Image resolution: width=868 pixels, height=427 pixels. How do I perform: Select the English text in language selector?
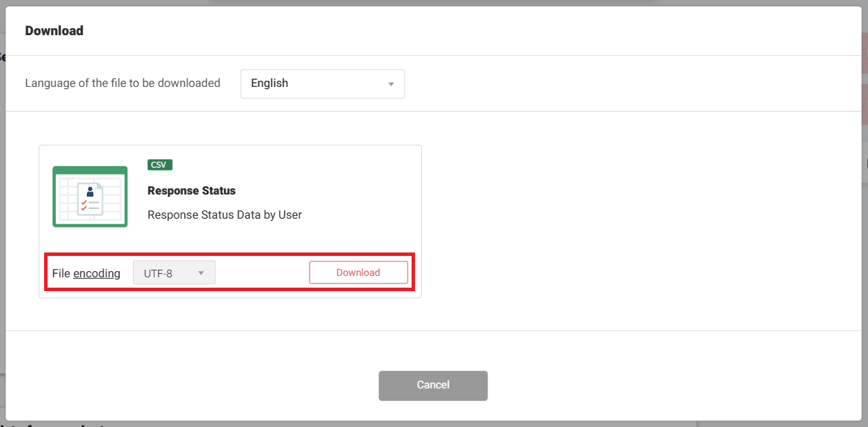pos(270,83)
